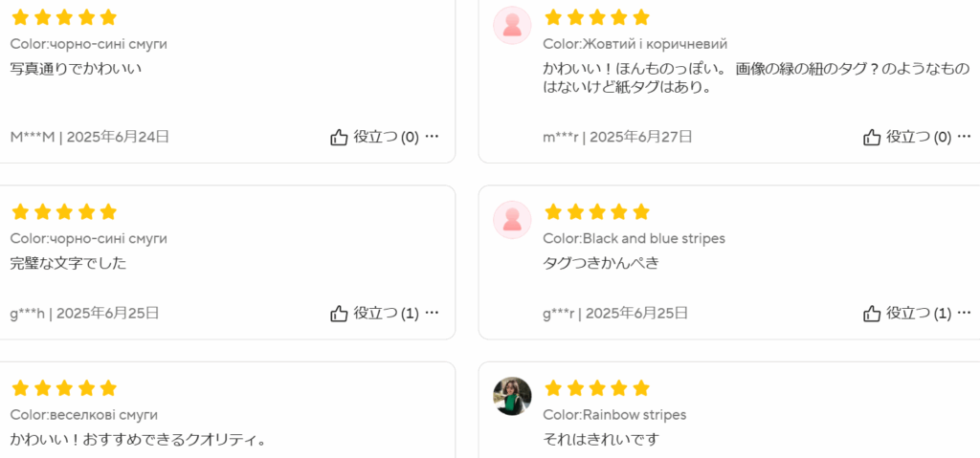Open three-dot menu on m***r's review

coord(965,136)
